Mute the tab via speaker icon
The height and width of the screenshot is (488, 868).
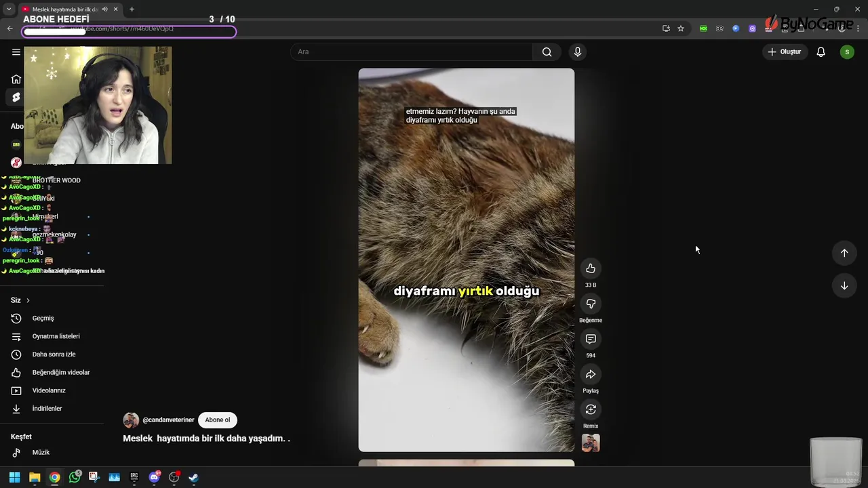coord(104,9)
